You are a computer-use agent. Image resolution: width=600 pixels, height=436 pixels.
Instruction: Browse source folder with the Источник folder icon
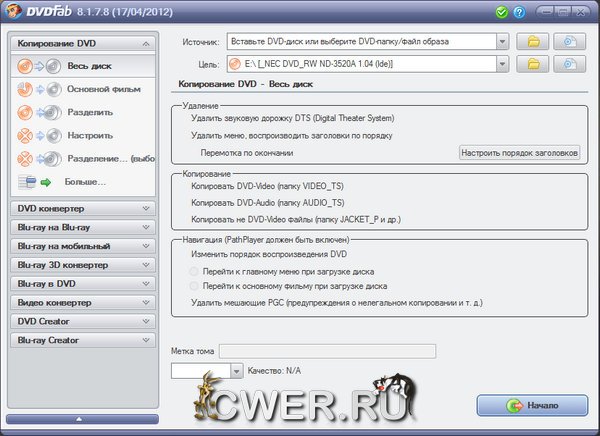tap(533, 42)
